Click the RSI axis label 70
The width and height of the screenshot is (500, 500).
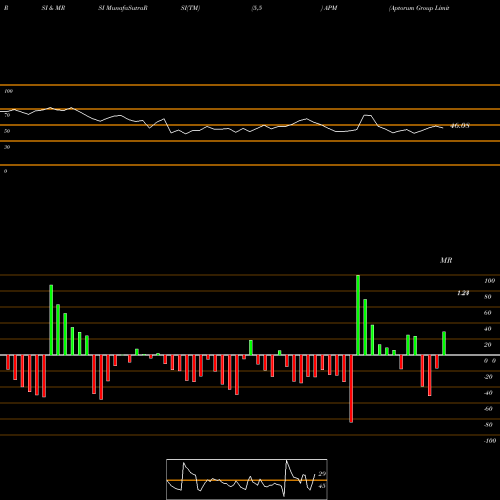[x=7, y=115]
